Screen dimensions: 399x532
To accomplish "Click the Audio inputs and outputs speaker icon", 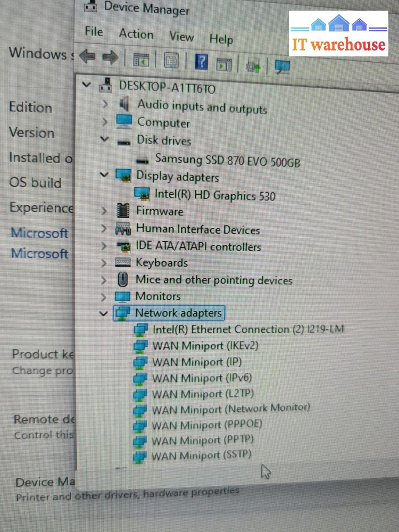I will pyautogui.click(x=124, y=103).
